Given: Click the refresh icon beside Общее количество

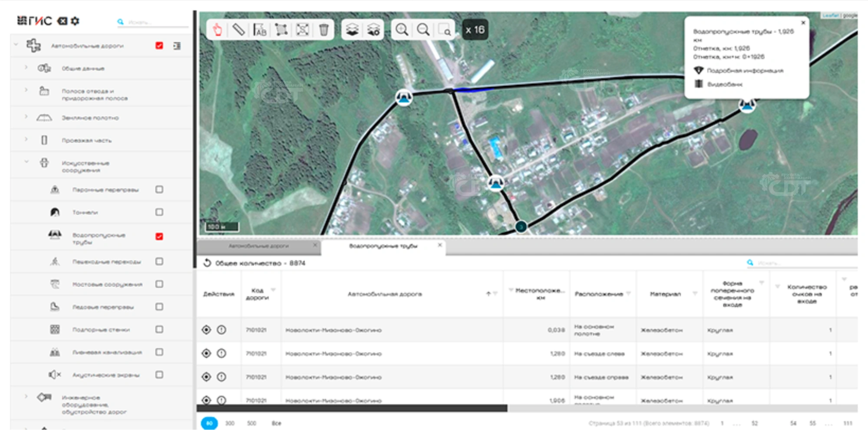Looking at the screenshot, I should (207, 263).
